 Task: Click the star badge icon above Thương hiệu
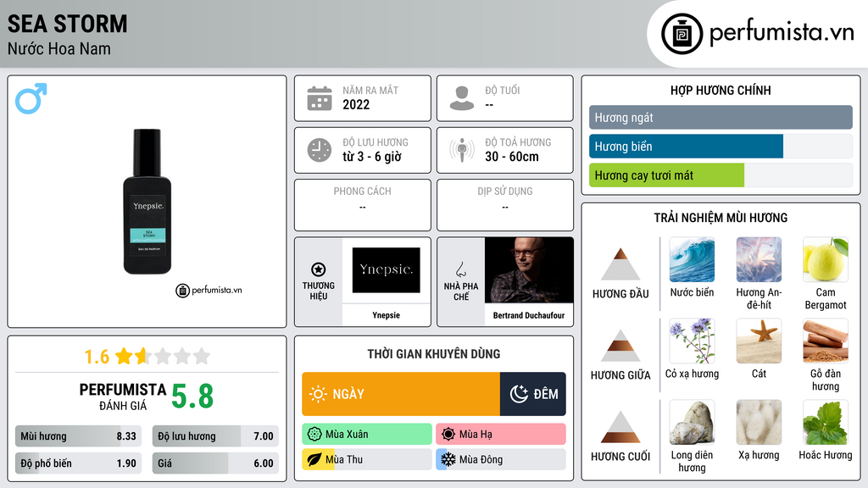(319, 269)
